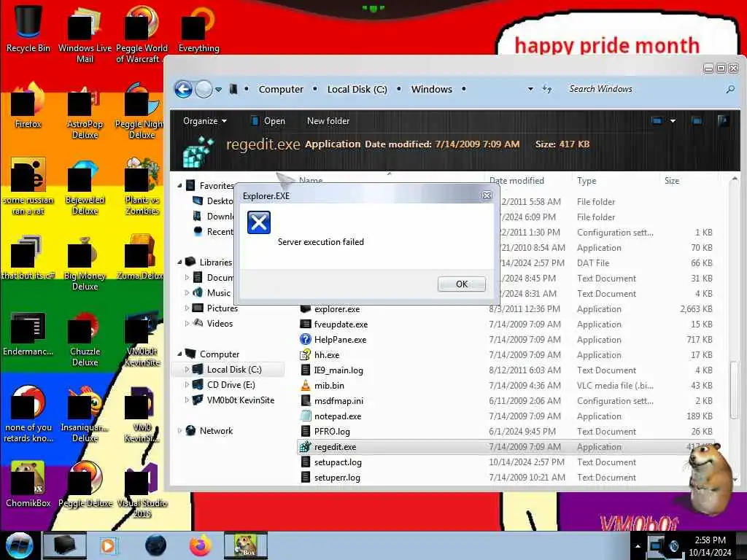
Task: Open the view options dropdown arrow
Action: [x=673, y=121]
